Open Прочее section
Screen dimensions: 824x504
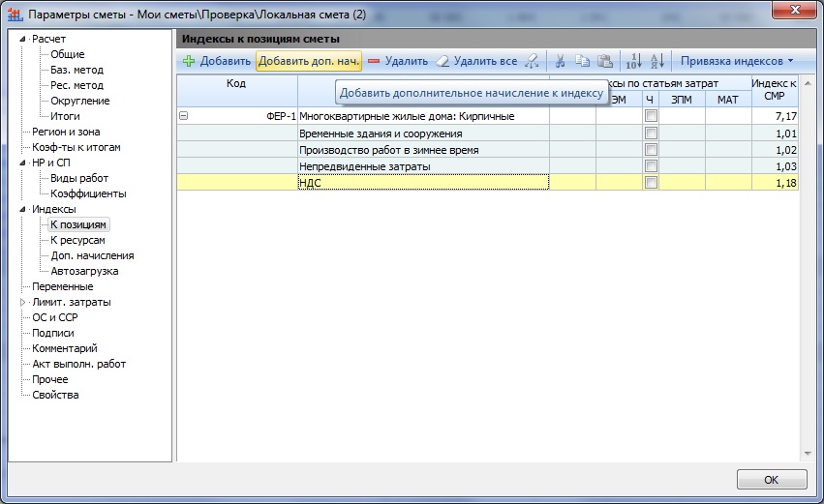[x=50, y=379]
